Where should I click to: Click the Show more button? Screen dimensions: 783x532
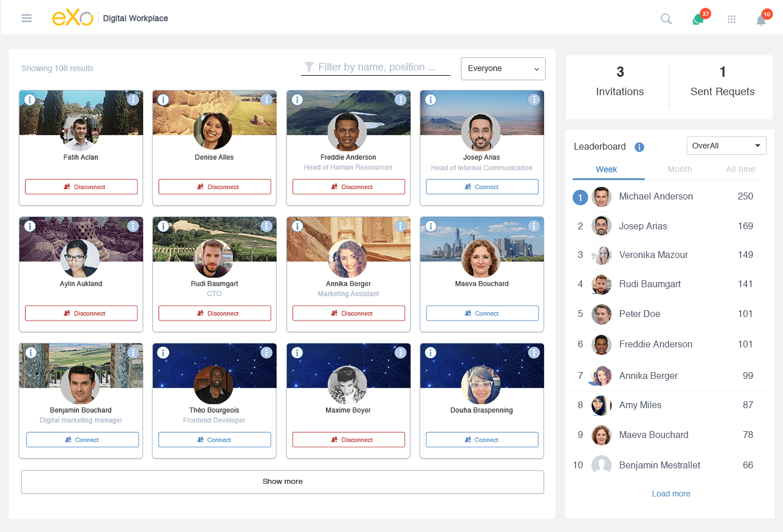pyautogui.click(x=282, y=482)
